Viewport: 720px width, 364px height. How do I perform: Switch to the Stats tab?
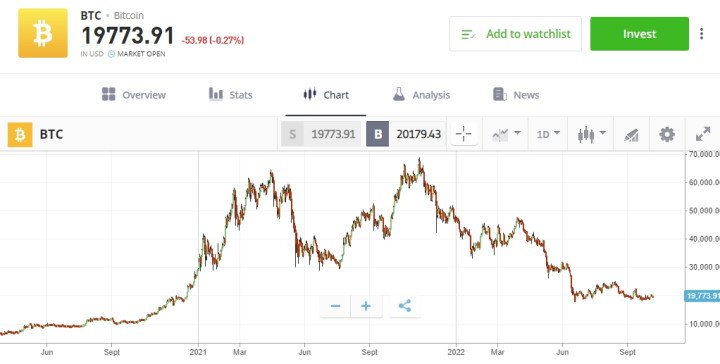click(231, 95)
